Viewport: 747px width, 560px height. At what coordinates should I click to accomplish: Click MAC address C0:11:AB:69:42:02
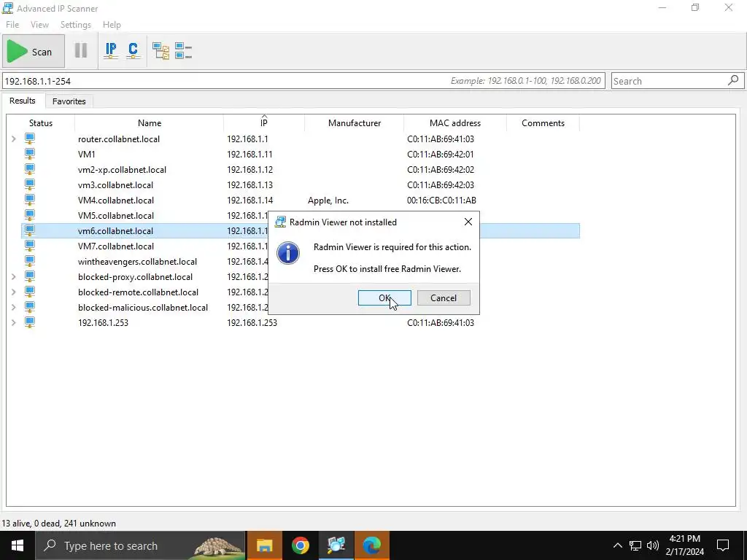pos(441,169)
